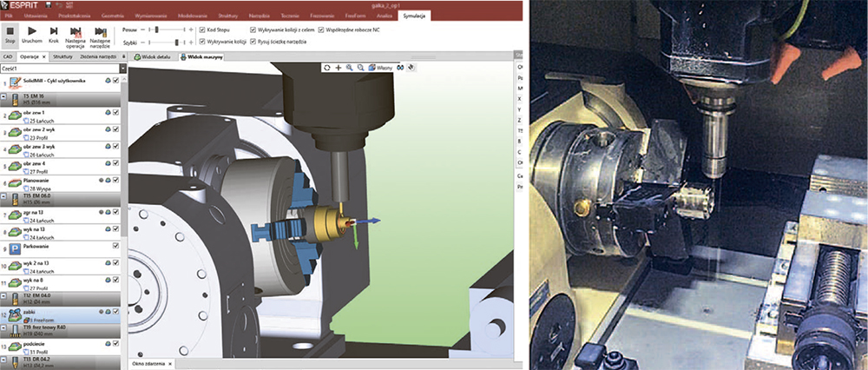Click rotate view icon in viewport toolbar
Image resolution: width=868 pixels, height=370 pixels.
pyautogui.click(x=327, y=68)
